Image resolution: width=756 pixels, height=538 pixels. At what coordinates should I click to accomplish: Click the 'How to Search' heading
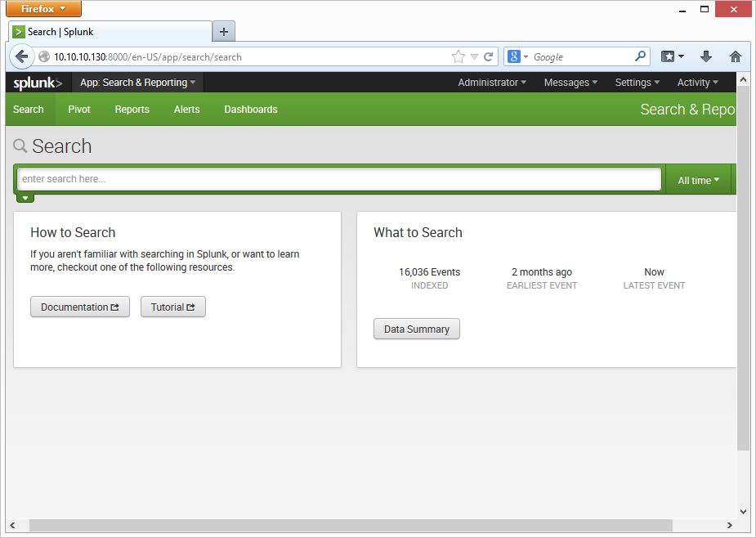pyautogui.click(x=73, y=232)
